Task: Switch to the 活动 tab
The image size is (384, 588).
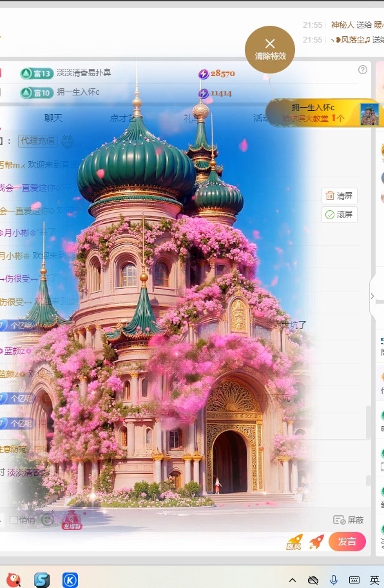Action: 260,118
